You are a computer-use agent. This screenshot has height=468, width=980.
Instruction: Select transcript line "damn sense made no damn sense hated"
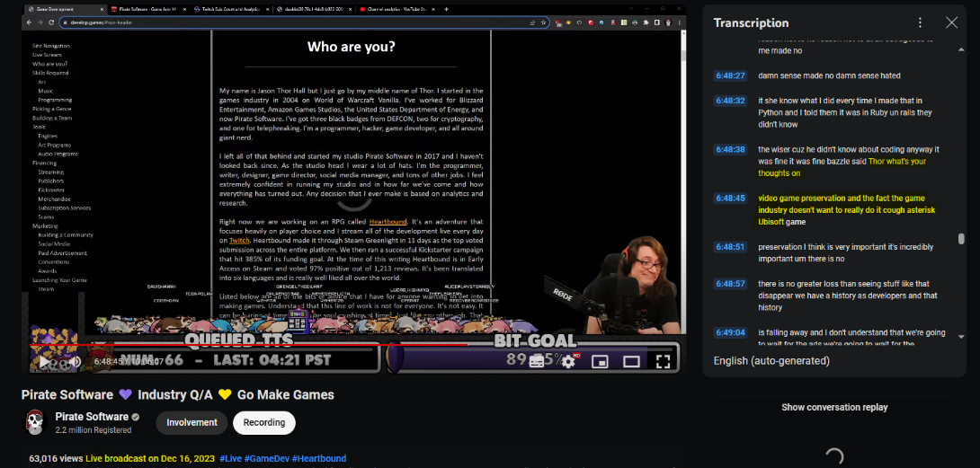coord(829,75)
